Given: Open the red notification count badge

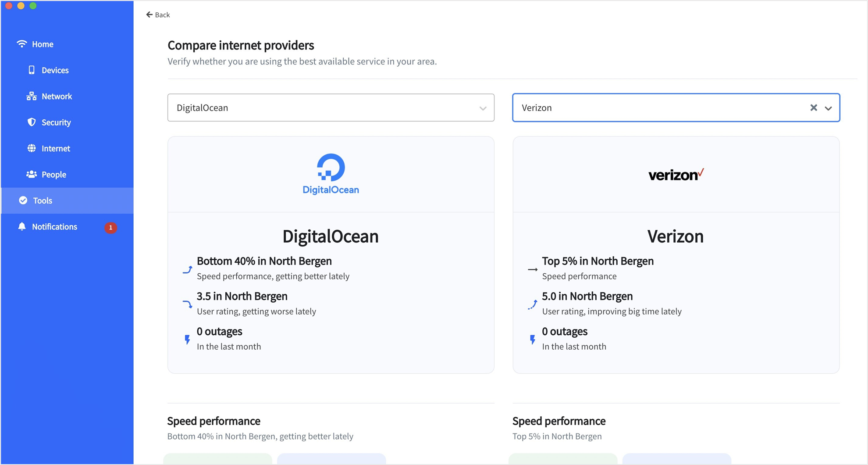Looking at the screenshot, I should (x=110, y=227).
